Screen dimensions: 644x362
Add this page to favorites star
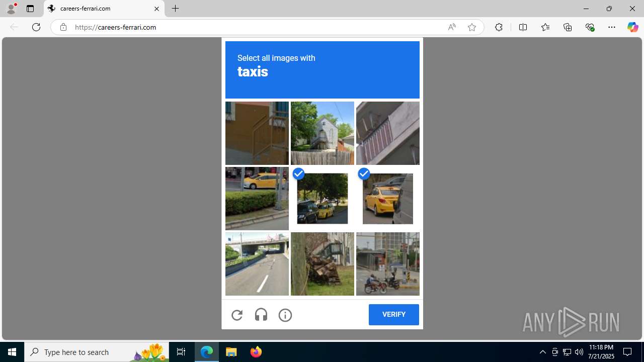pyautogui.click(x=472, y=27)
